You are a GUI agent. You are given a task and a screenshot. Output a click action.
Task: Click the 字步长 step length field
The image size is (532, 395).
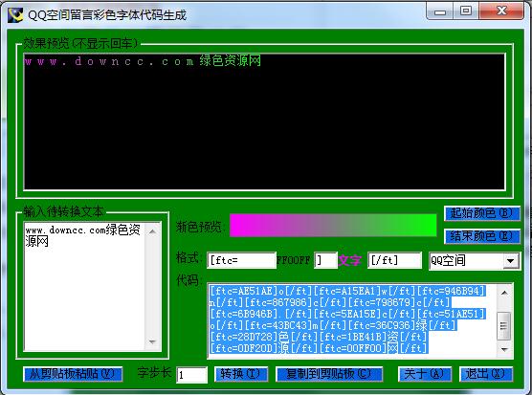click(x=191, y=375)
